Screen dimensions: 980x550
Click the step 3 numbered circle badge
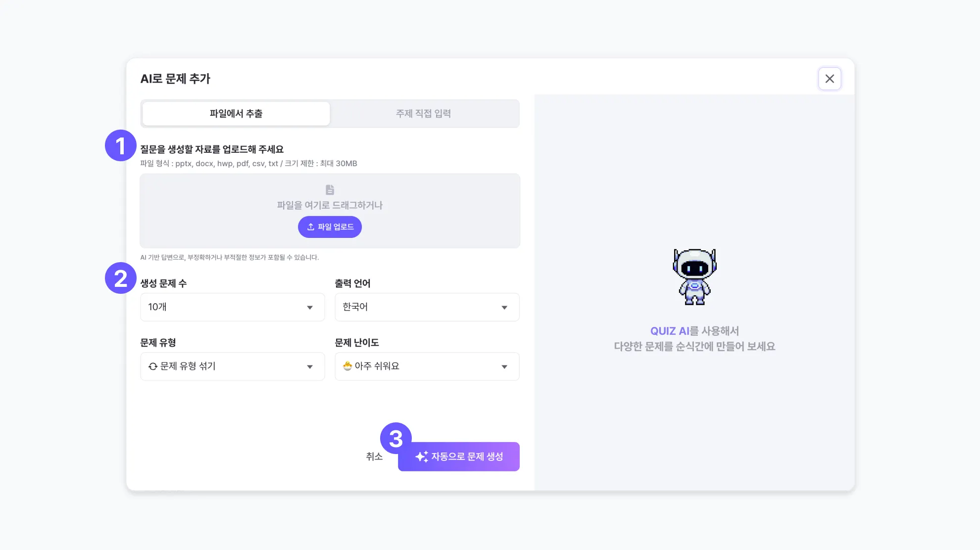click(396, 438)
